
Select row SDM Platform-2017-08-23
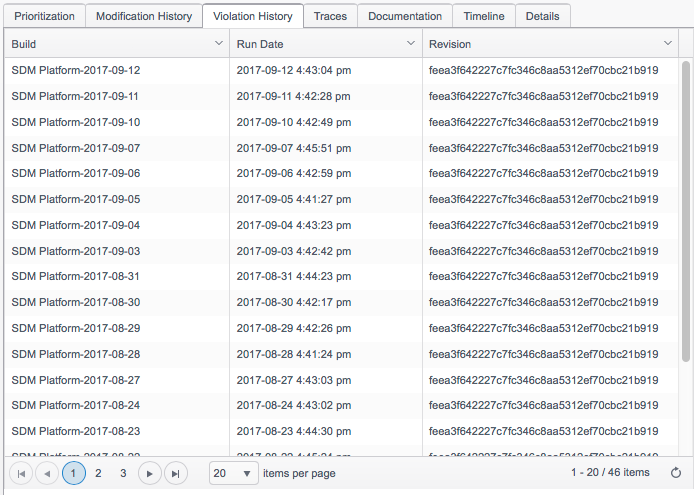tap(341, 431)
